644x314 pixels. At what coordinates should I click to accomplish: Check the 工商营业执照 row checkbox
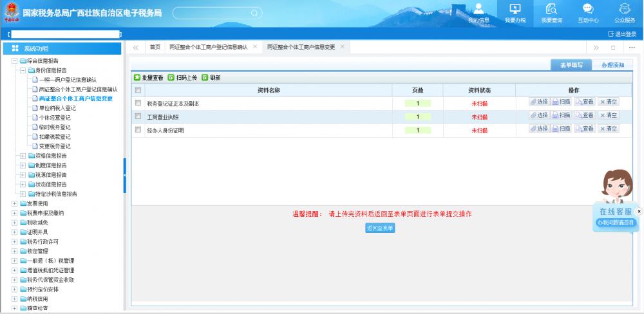click(138, 116)
